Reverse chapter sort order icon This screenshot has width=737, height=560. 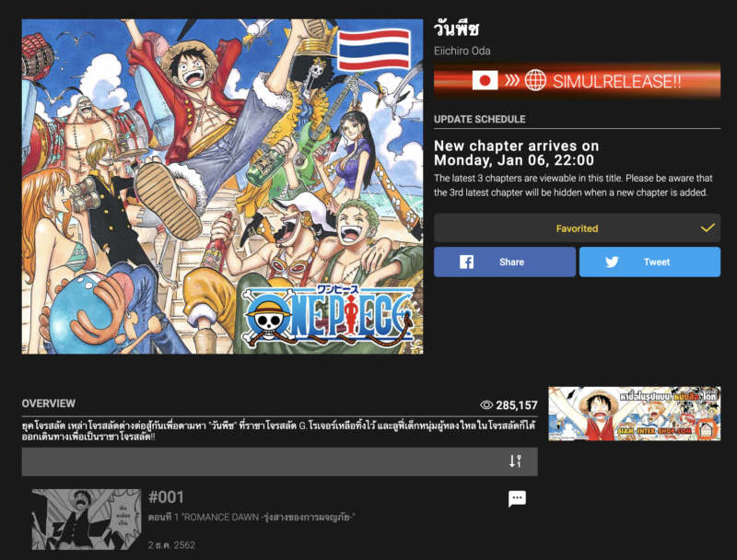515,461
